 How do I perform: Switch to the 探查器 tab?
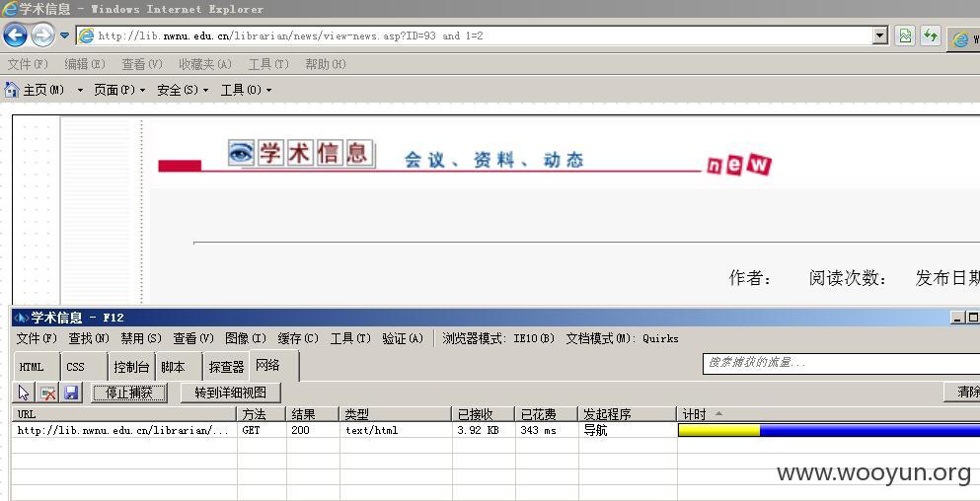point(226,367)
